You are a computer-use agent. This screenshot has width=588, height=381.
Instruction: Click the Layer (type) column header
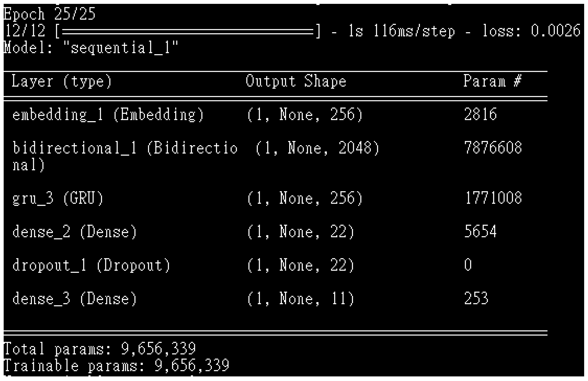click(62, 81)
